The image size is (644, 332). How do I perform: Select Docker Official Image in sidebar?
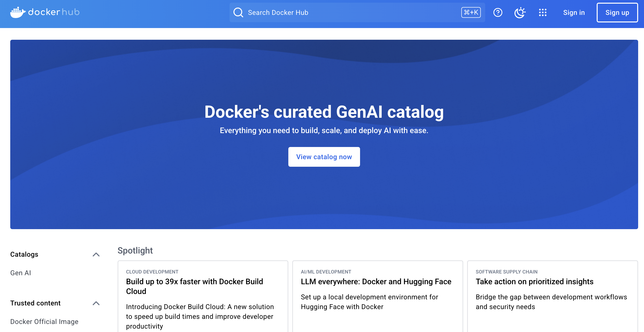pos(44,322)
